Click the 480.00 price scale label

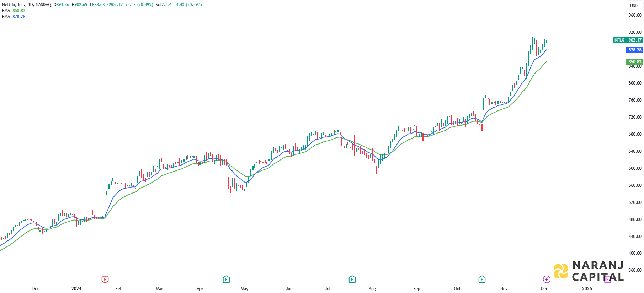[635, 219]
